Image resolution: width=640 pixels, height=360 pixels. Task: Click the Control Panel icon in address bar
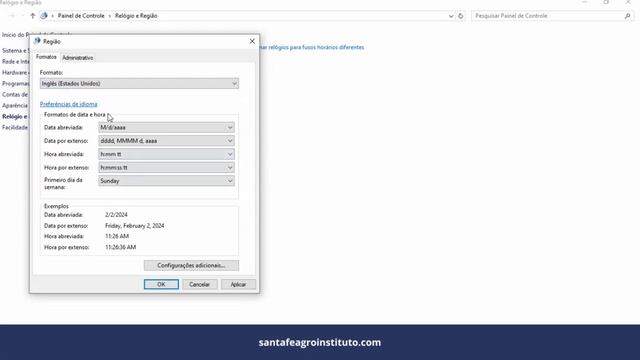[44, 16]
